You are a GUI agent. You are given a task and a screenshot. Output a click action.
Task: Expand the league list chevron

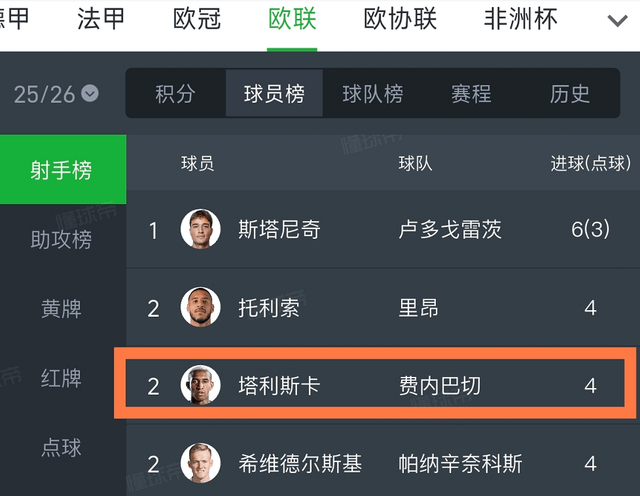618,21
